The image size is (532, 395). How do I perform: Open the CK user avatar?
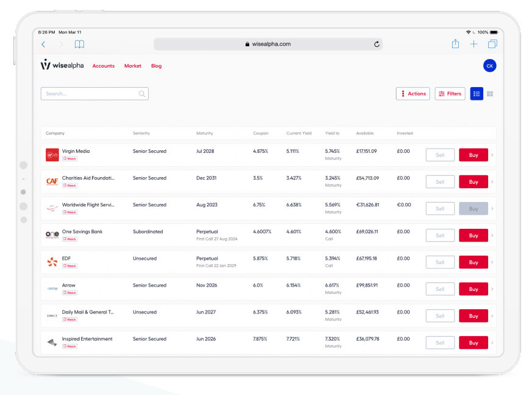pyautogui.click(x=489, y=66)
